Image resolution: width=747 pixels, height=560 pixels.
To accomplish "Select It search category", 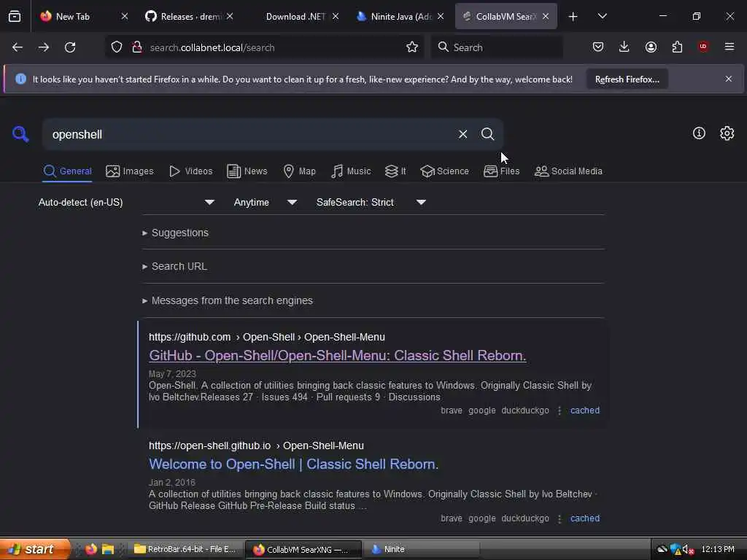I will pos(395,171).
